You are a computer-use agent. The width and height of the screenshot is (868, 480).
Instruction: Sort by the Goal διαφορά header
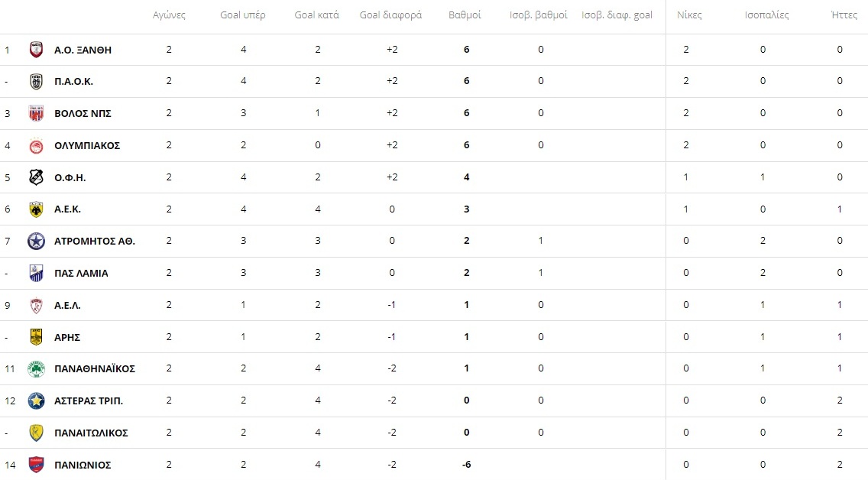[390, 15]
